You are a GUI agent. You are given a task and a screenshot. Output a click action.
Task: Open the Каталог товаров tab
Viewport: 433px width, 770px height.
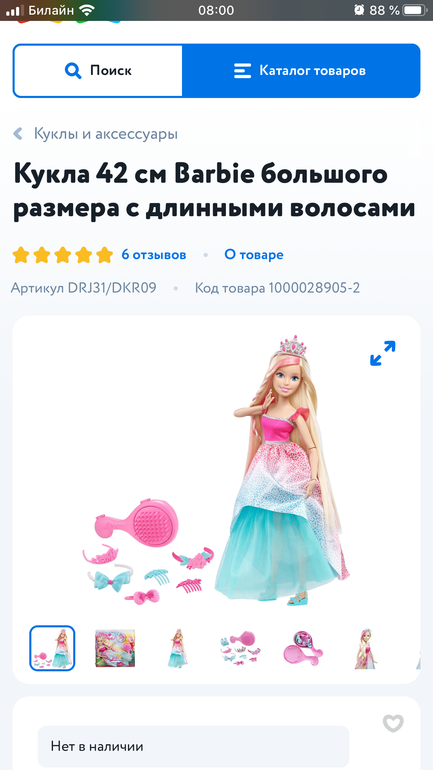[x=301, y=71]
